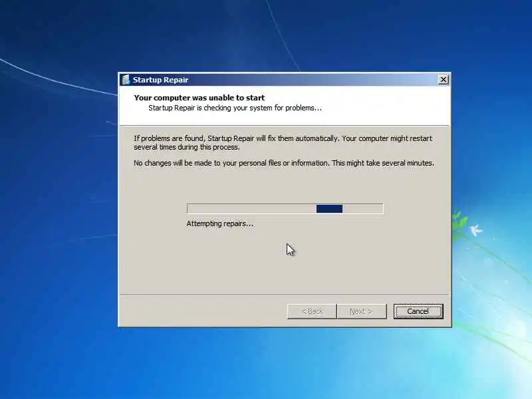Click the Cancel button
532x399 pixels.
(418, 311)
